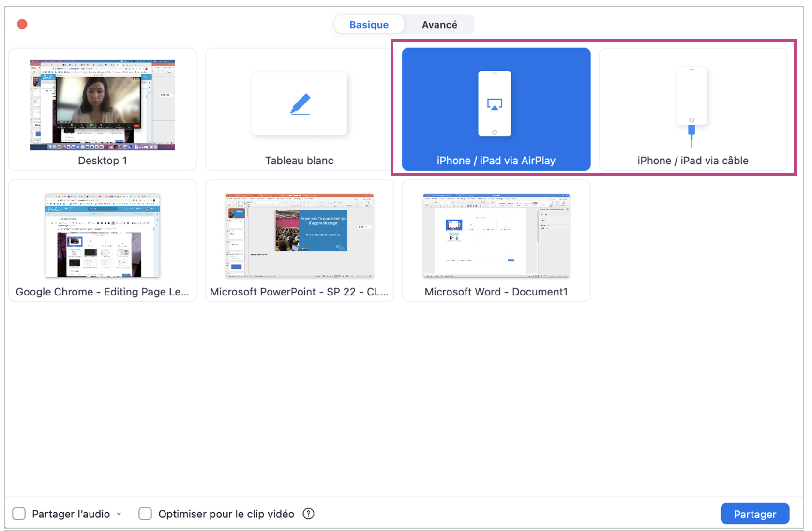
Task: Click the Tableau blanc label
Action: pyautogui.click(x=299, y=161)
